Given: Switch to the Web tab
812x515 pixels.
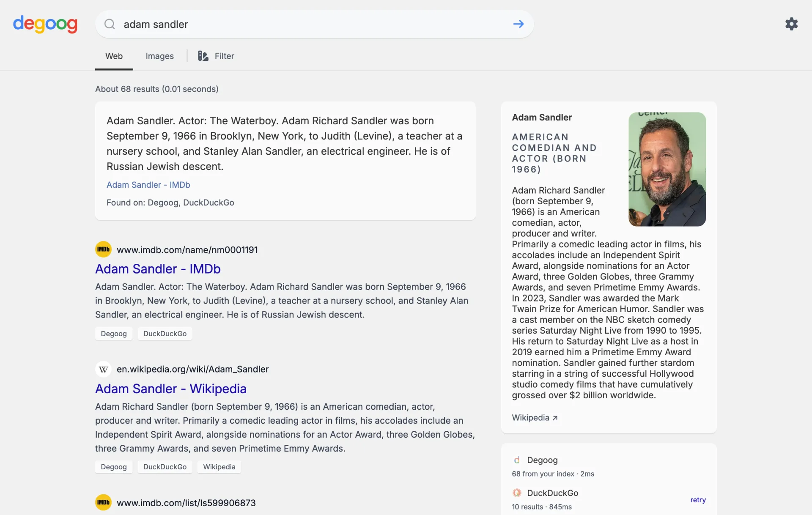Looking at the screenshot, I should [114, 56].
